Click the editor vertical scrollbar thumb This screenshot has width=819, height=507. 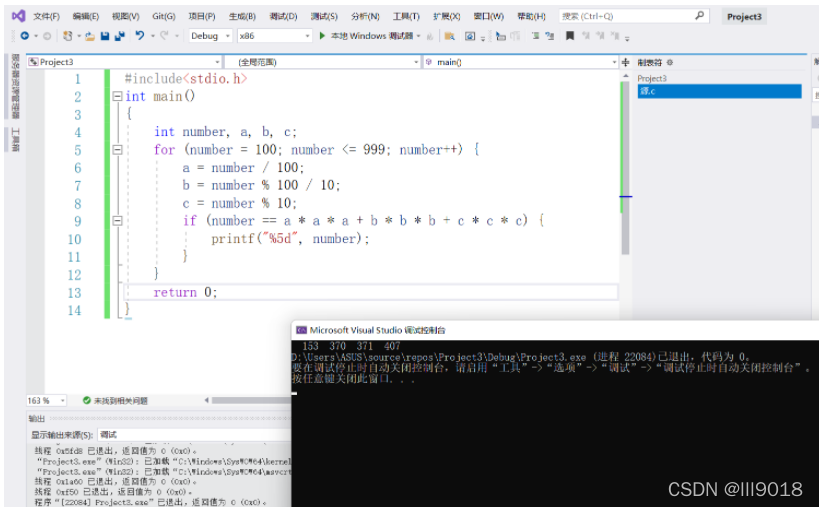pos(625,167)
